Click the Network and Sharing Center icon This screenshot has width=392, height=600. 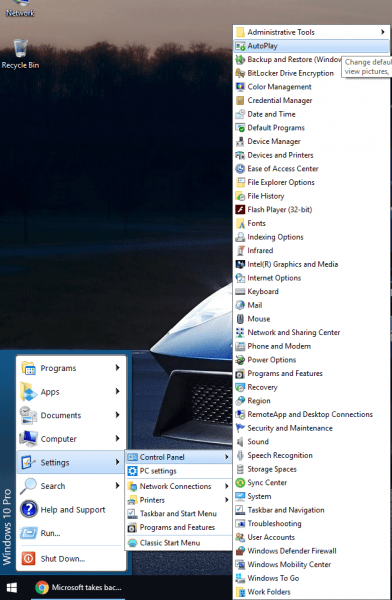point(240,333)
